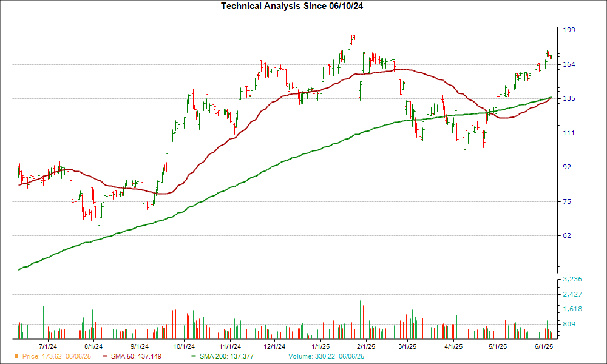Click the 2/1/25 date label
This screenshot has width=607, height=364.
pyautogui.click(x=366, y=346)
